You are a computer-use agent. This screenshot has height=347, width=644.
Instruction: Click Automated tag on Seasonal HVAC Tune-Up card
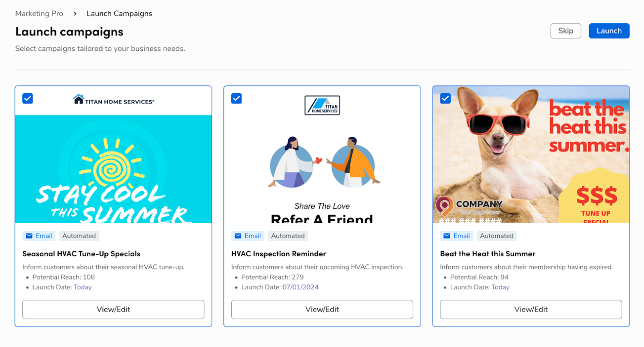(79, 236)
